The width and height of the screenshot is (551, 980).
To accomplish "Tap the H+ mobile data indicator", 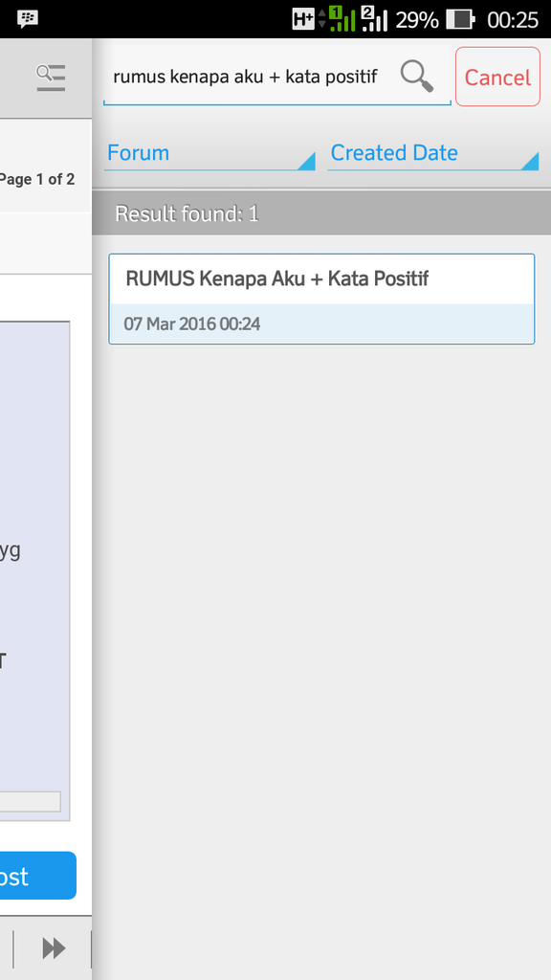I will tap(303, 19).
